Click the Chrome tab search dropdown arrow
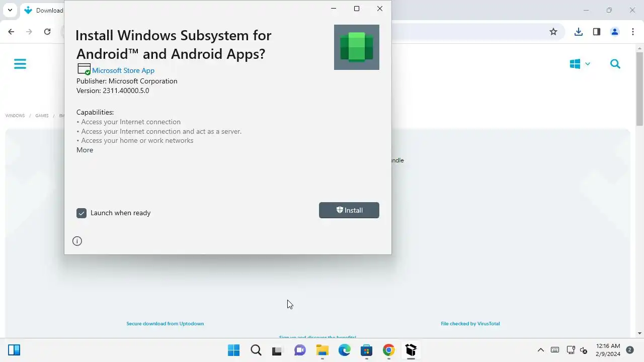Viewport: 644px width, 362px height. pyautogui.click(x=10, y=10)
